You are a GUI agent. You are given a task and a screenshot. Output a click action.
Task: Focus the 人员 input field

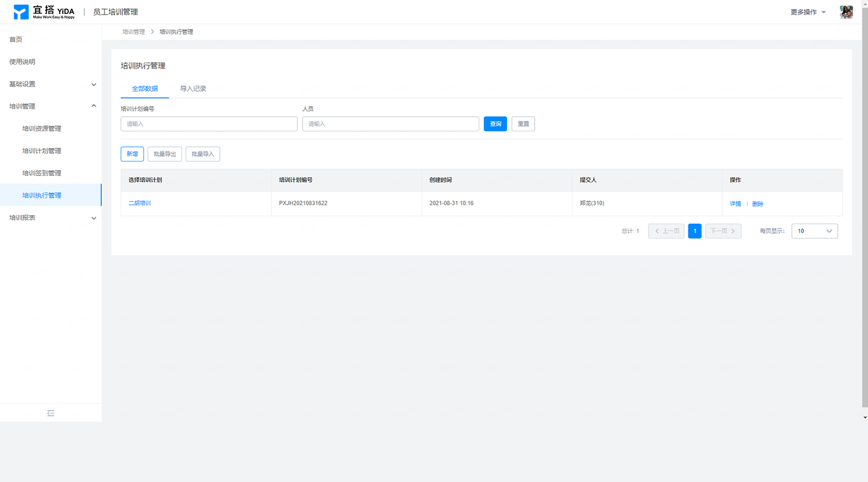coord(391,124)
